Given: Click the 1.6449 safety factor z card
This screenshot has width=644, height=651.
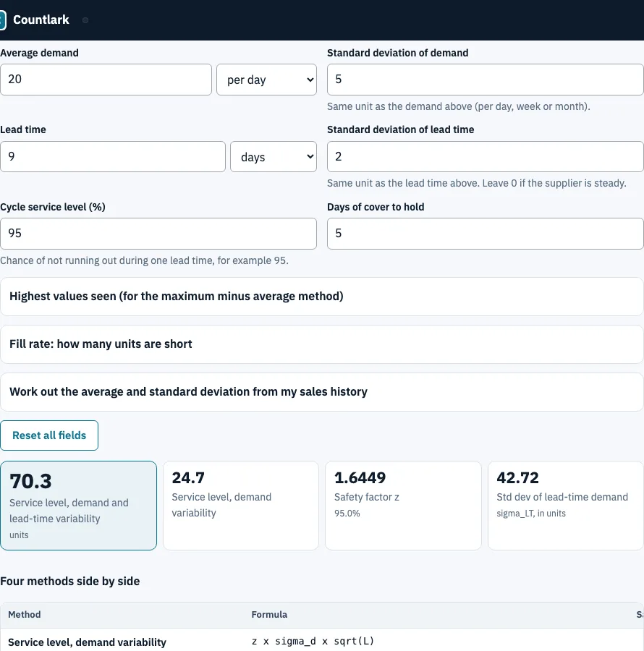Looking at the screenshot, I should pyautogui.click(x=403, y=506).
